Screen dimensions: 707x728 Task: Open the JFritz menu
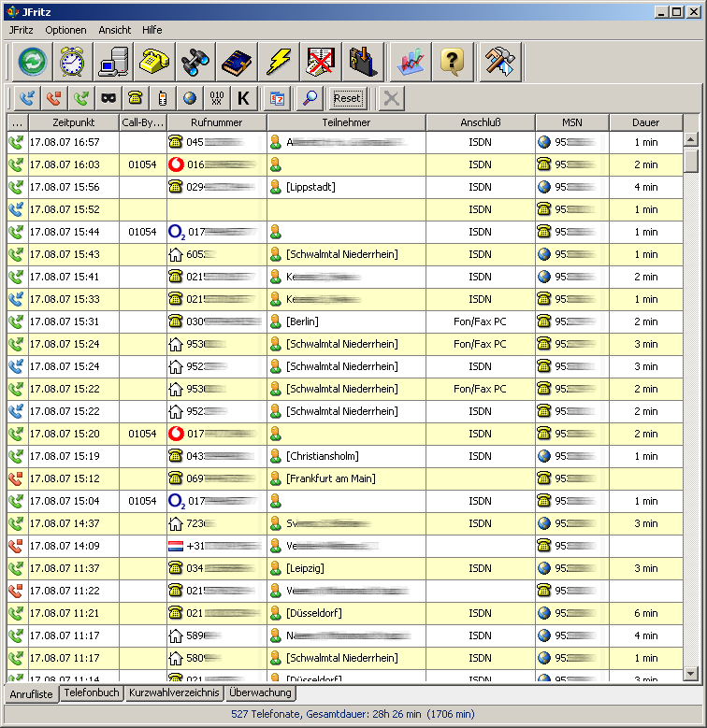(x=21, y=30)
